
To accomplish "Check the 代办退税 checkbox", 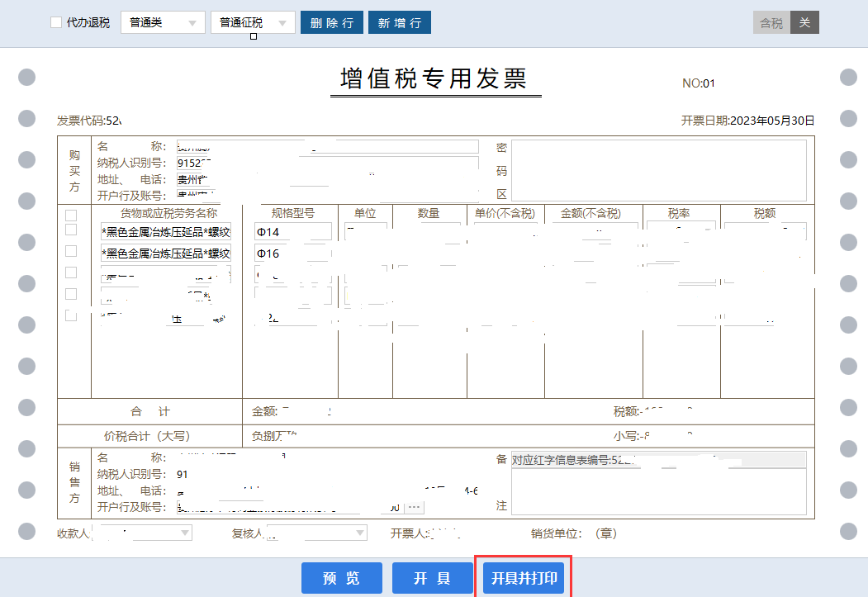I will (x=56, y=23).
